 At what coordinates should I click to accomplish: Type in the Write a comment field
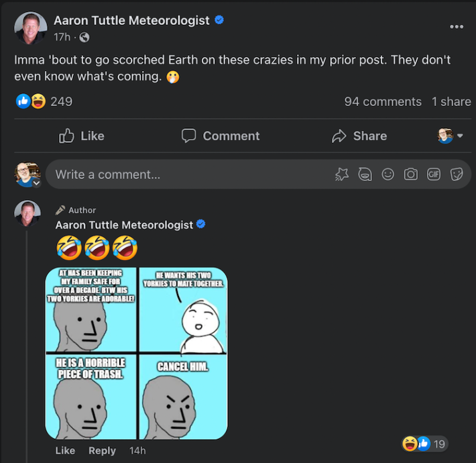coord(188,174)
